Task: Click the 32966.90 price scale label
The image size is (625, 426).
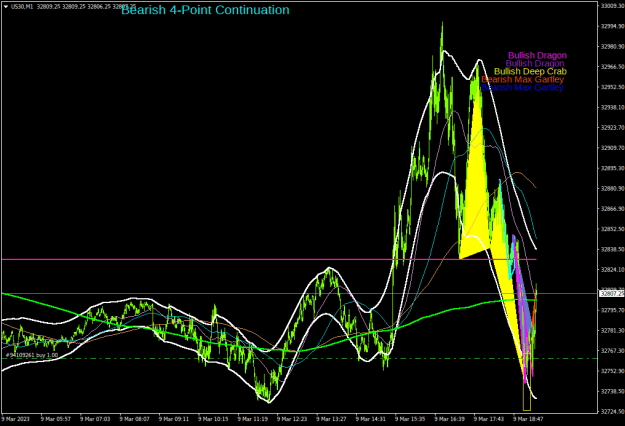Action: pos(612,67)
